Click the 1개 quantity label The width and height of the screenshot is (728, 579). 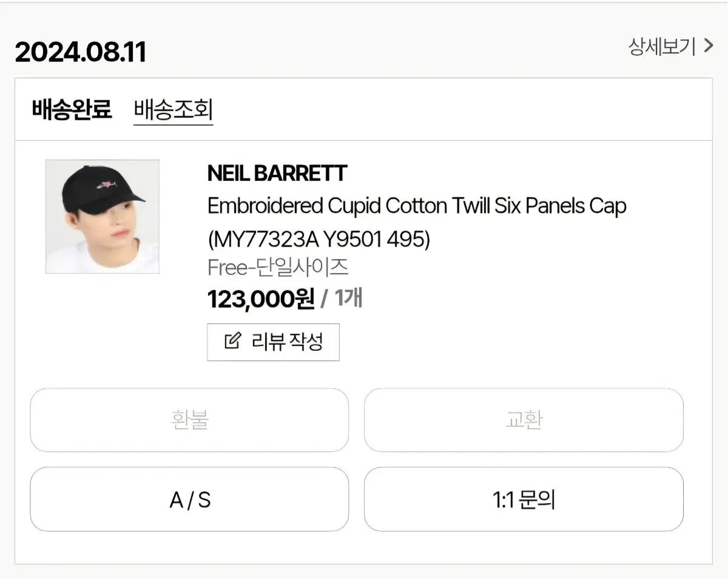[348, 299]
